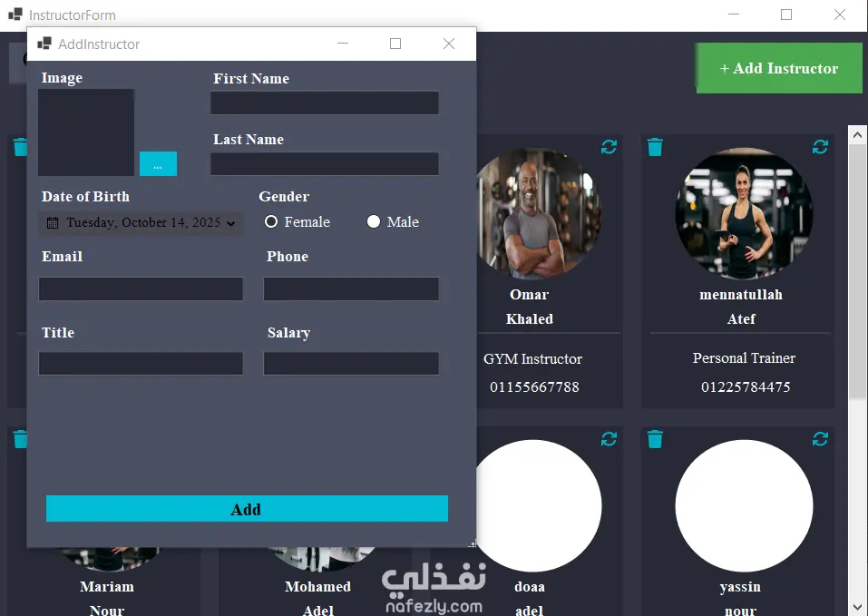Click into the Salary field

352,364
